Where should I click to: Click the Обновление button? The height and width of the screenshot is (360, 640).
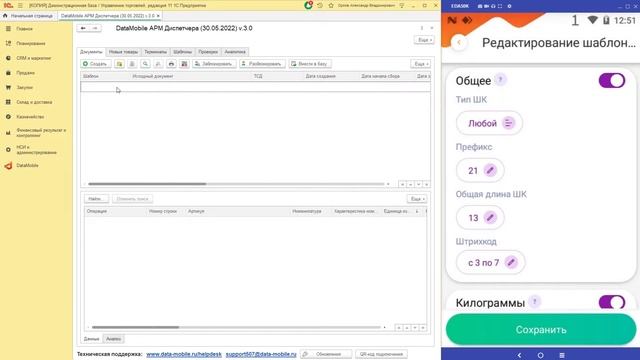325,354
